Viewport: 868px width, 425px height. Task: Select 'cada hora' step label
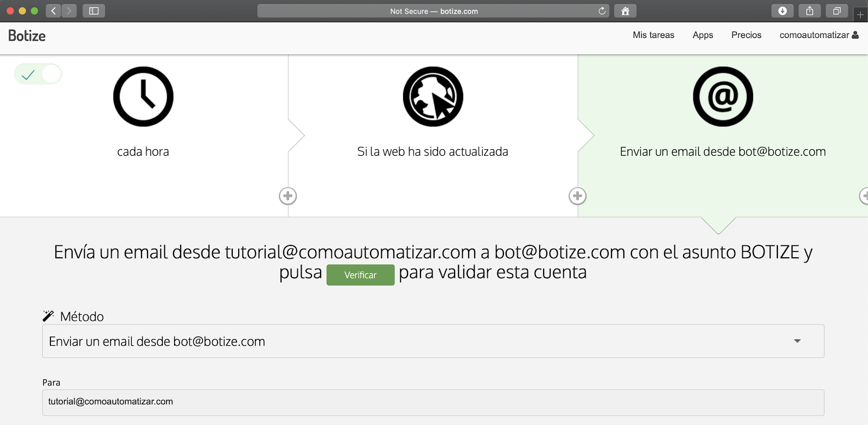[143, 151]
